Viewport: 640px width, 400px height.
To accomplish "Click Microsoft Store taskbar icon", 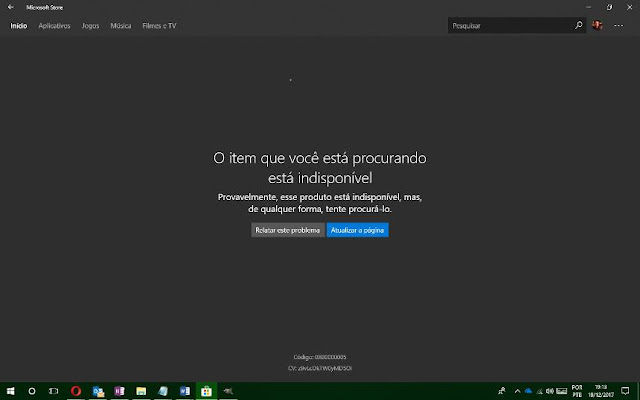I will click(x=206, y=391).
